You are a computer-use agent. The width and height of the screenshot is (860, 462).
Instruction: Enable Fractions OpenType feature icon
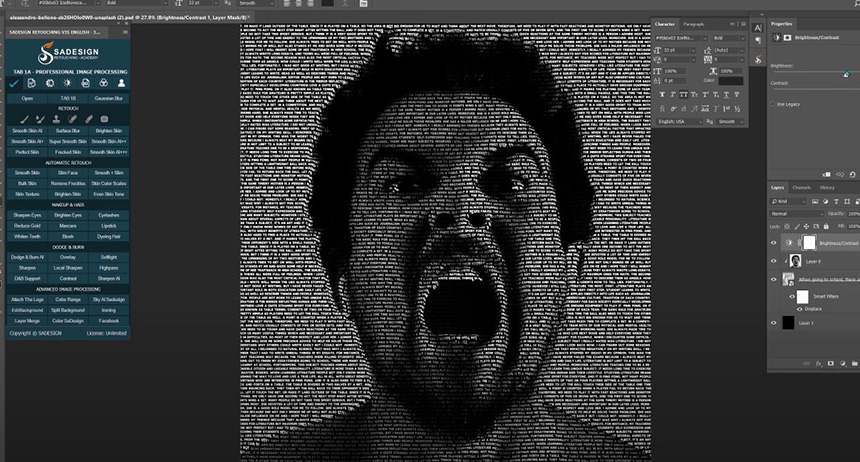[737, 109]
